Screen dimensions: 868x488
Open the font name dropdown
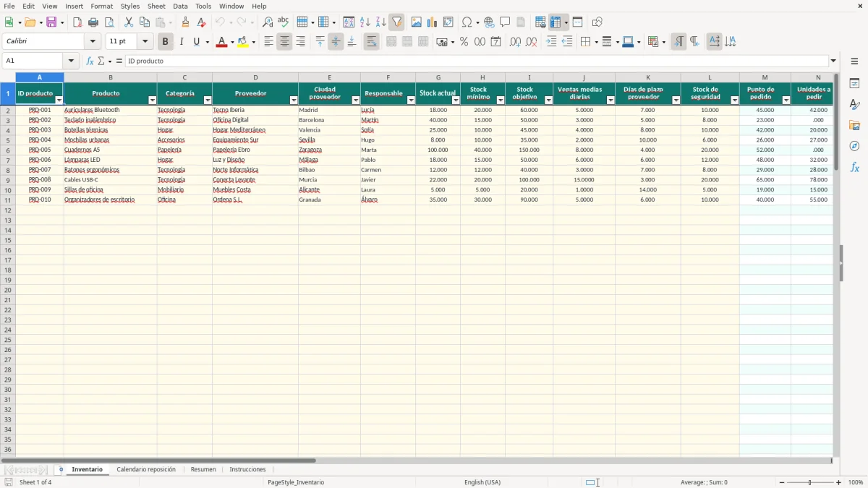point(93,42)
